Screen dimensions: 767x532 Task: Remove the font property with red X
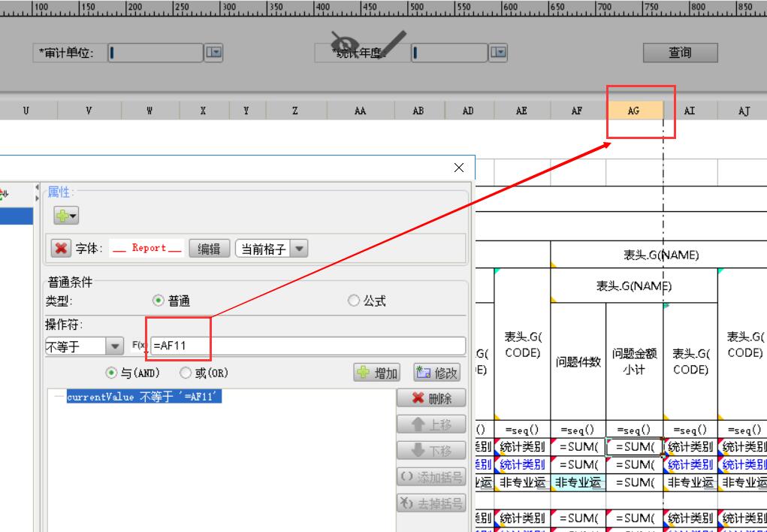(60, 249)
